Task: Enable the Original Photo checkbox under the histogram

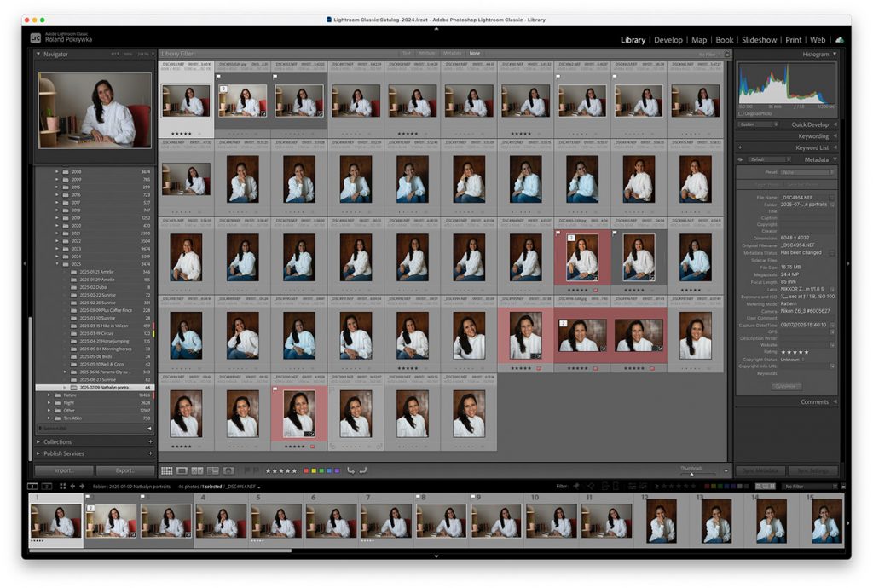Action: [x=741, y=113]
